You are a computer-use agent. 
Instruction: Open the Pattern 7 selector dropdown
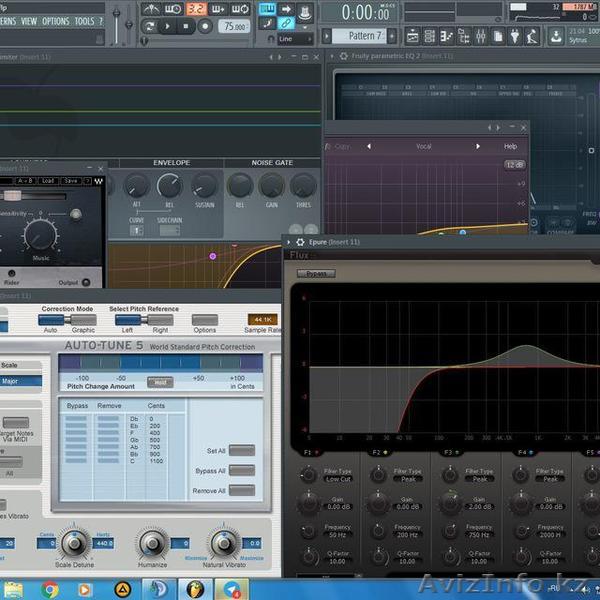pyautogui.click(x=361, y=36)
